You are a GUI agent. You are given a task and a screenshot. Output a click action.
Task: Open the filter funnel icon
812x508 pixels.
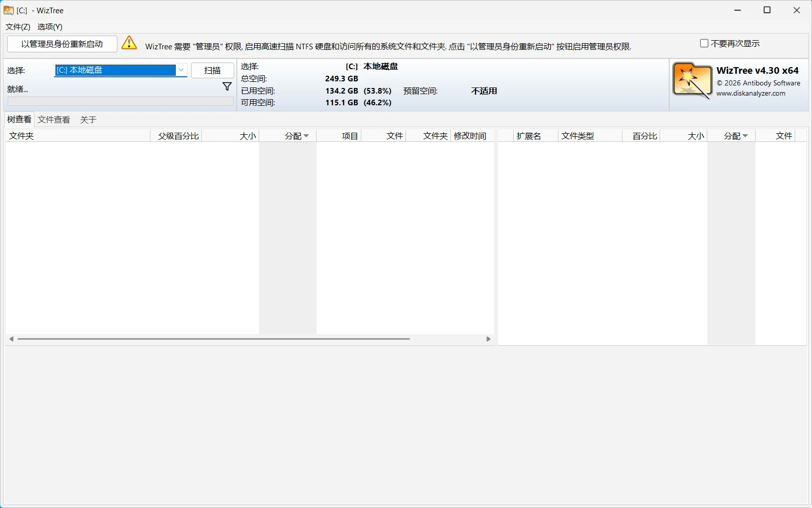pos(227,87)
